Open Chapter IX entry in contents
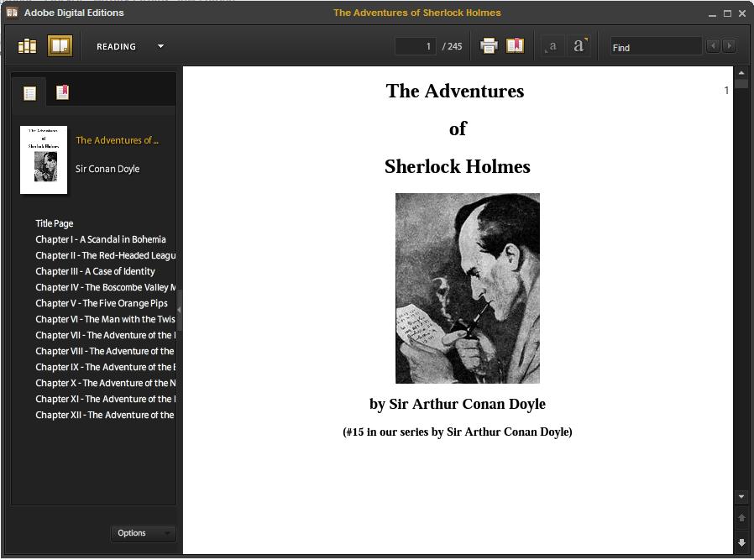This screenshot has width=754, height=560. tap(105, 367)
